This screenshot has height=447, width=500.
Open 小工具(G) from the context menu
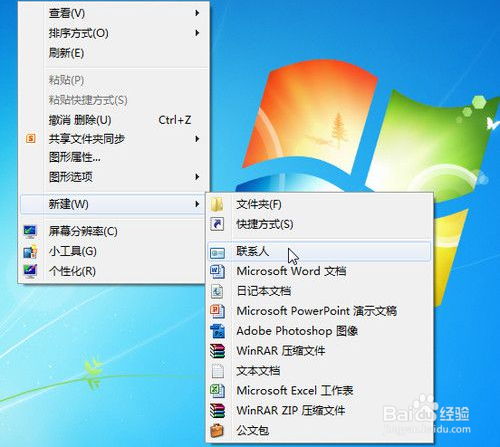click(x=113, y=251)
